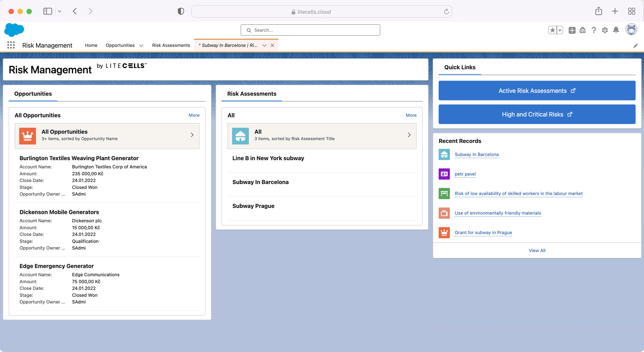This screenshot has width=644, height=352.
Task: Click the All Opportunities crown icon
Action: (x=28, y=136)
